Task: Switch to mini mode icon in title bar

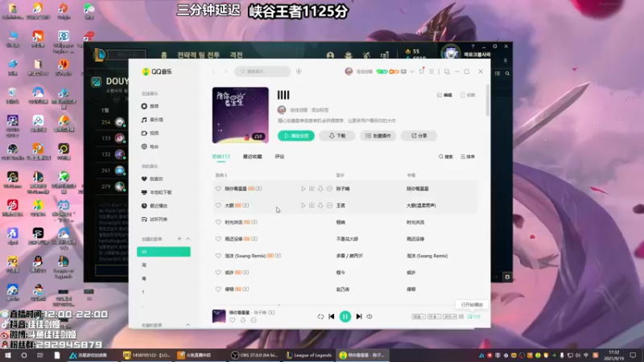Action: [x=447, y=72]
